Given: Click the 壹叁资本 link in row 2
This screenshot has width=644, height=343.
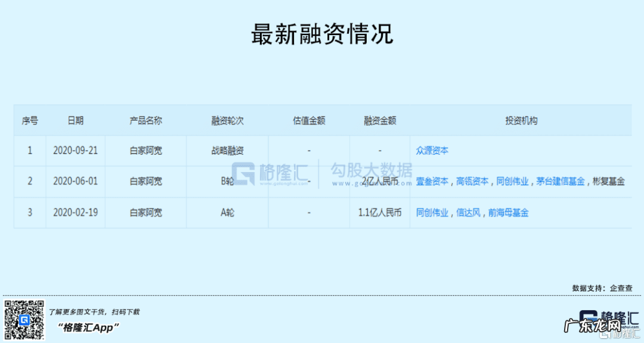Looking at the screenshot, I should point(432,182).
